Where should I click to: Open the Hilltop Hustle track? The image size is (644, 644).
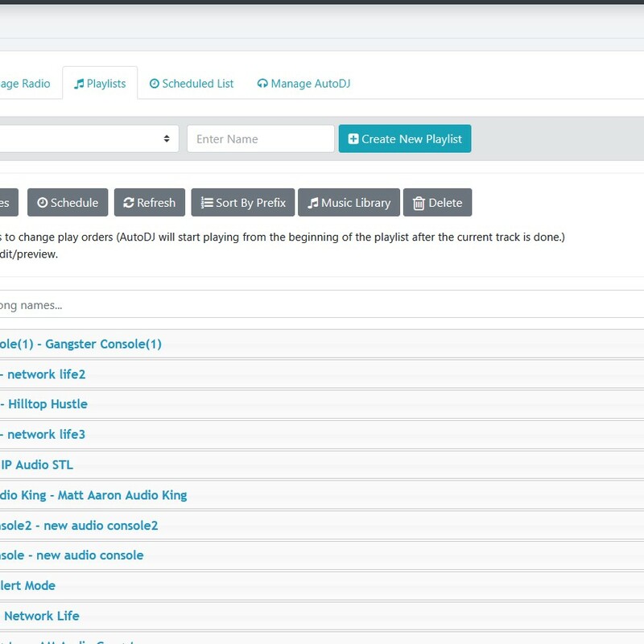[x=47, y=404]
